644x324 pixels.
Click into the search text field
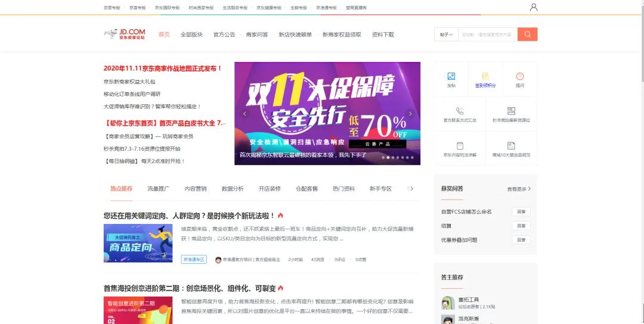488,35
